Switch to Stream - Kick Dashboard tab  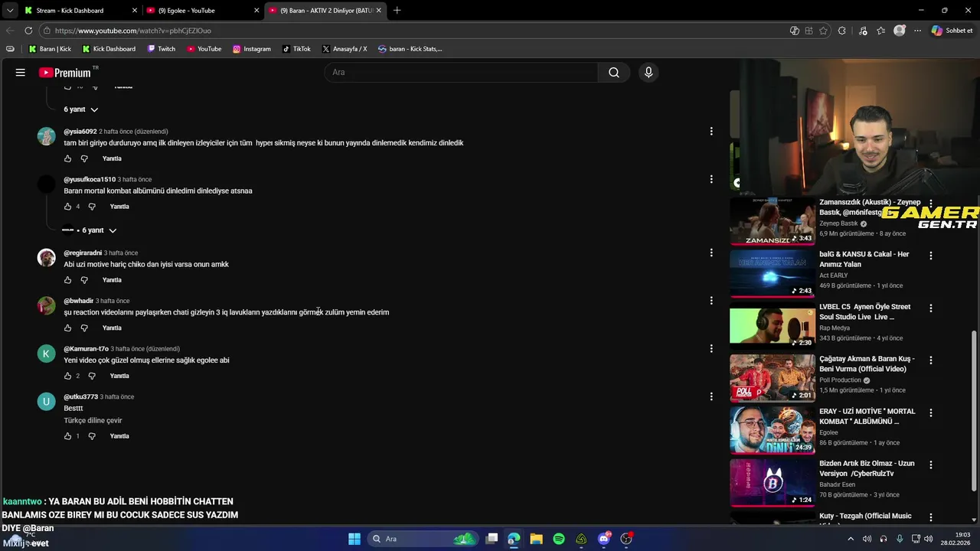pyautogui.click(x=80, y=11)
